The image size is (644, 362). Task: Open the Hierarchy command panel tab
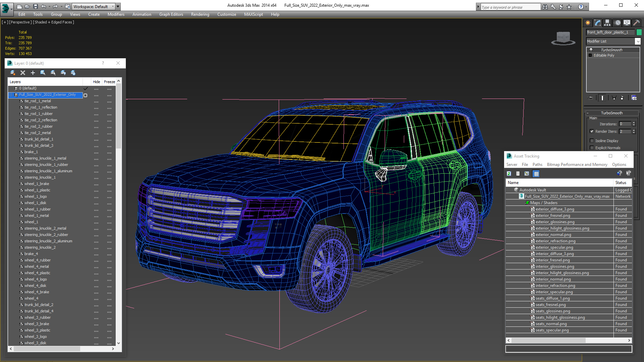[607, 23]
